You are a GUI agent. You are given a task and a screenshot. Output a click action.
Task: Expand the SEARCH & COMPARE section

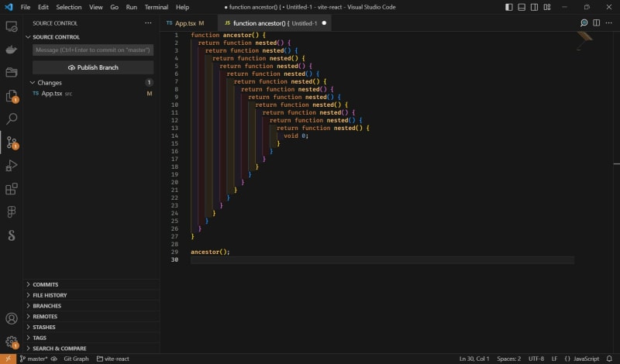click(x=60, y=349)
